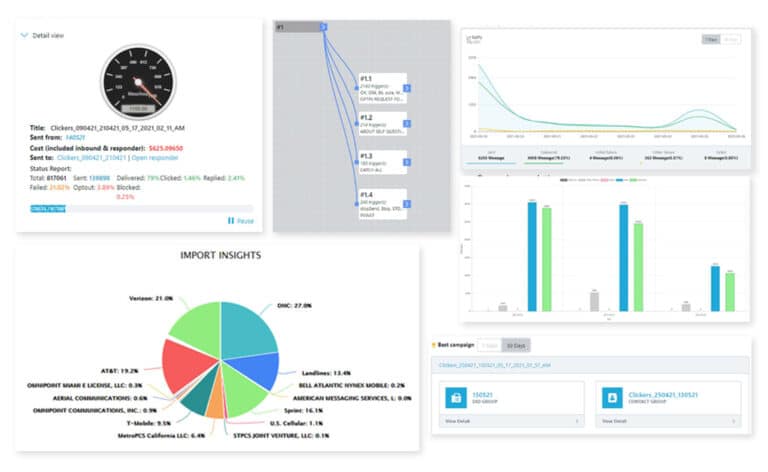Image resolution: width=768 pixels, height=472 pixels.
Task: Select 30 Days in Best campaign panel
Action: click(515, 345)
